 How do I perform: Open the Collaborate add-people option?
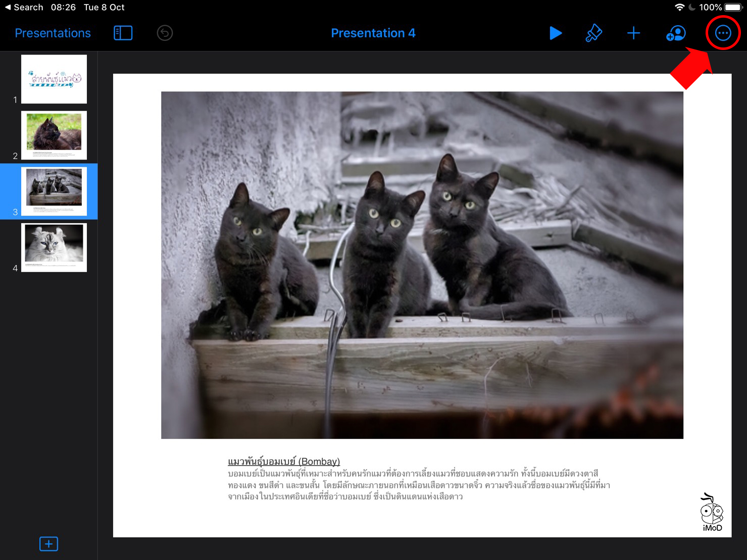click(x=676, y=33)
